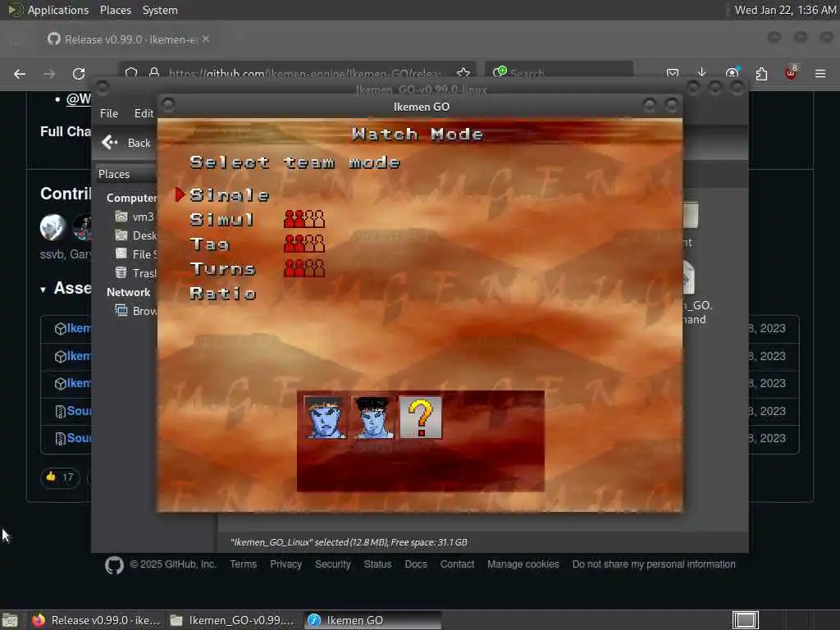Open Privacy link in GitHub footer

(285, 564)
